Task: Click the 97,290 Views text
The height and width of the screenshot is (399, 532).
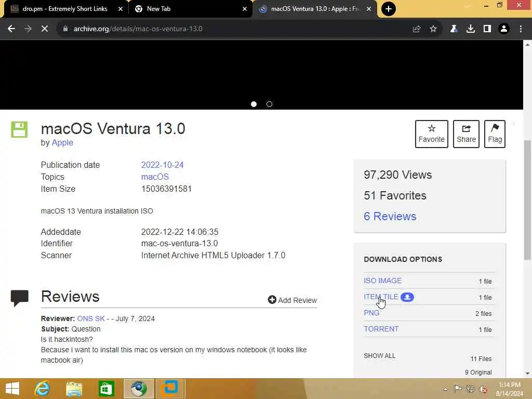Action: 397,175
